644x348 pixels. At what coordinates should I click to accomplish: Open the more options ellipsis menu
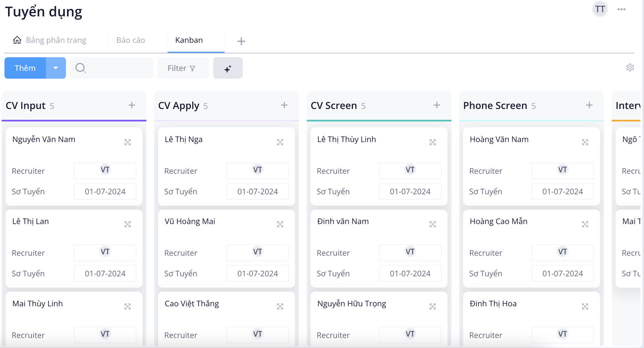tap(621, 9)
